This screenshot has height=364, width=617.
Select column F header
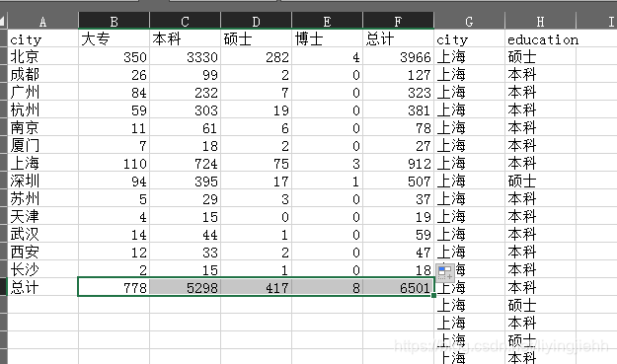(x=398, y=22)
